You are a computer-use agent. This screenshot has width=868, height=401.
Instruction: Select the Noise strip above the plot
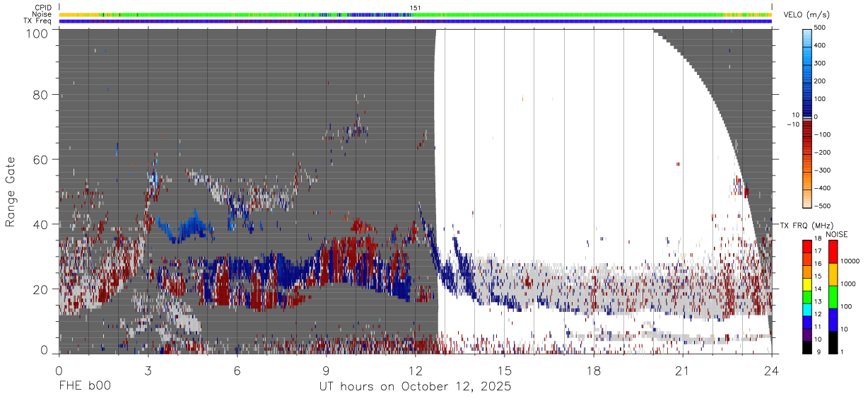(416, 14)
